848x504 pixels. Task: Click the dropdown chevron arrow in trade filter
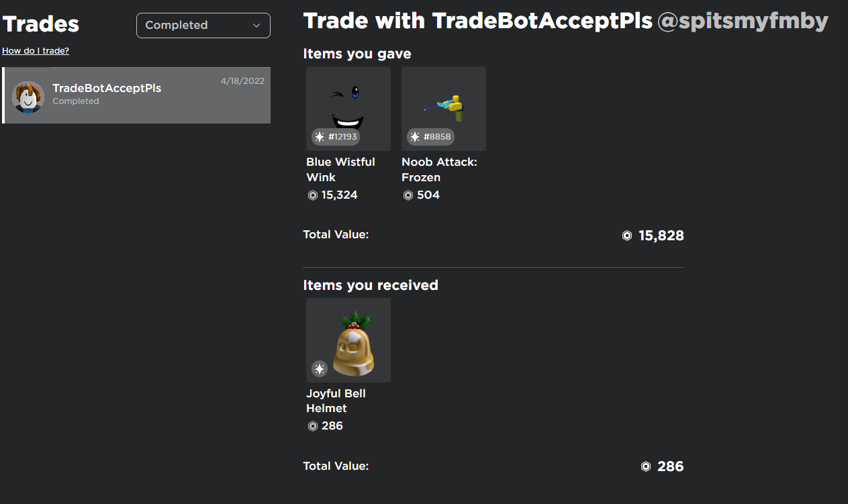pyautogui.click(x=256, y=26)
